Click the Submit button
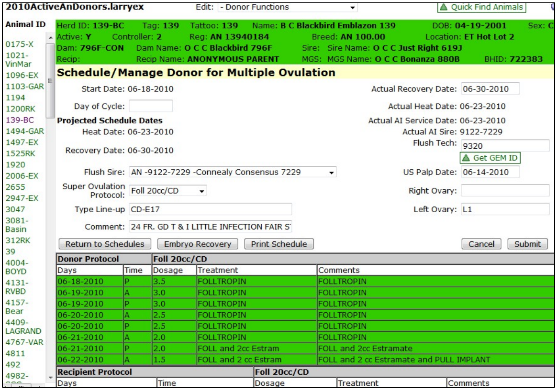Image resolution: width=557 pixels, height=392 pixels. 527,244
